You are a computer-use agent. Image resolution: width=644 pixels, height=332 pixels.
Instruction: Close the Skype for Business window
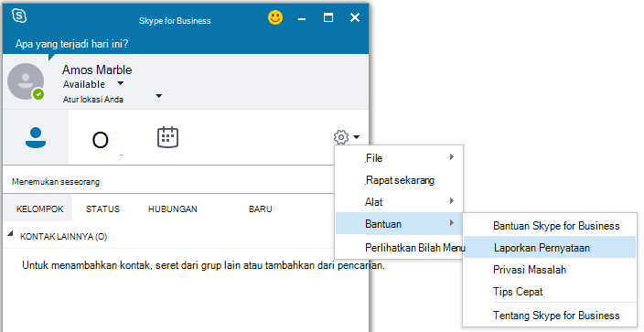coord(355,17)
